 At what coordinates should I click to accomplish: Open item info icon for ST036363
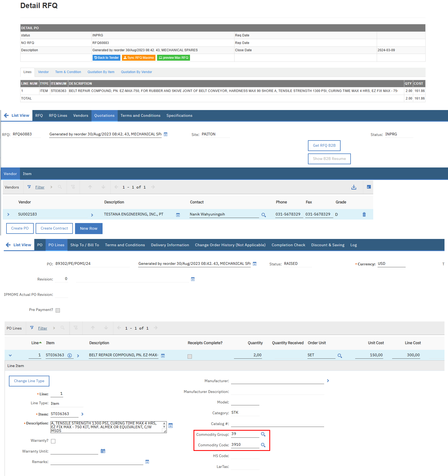70,355
